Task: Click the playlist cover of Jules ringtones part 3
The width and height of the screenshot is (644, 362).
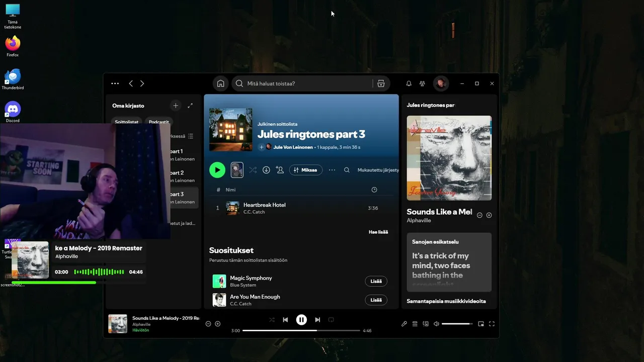Action: click(x=230, y=130)
